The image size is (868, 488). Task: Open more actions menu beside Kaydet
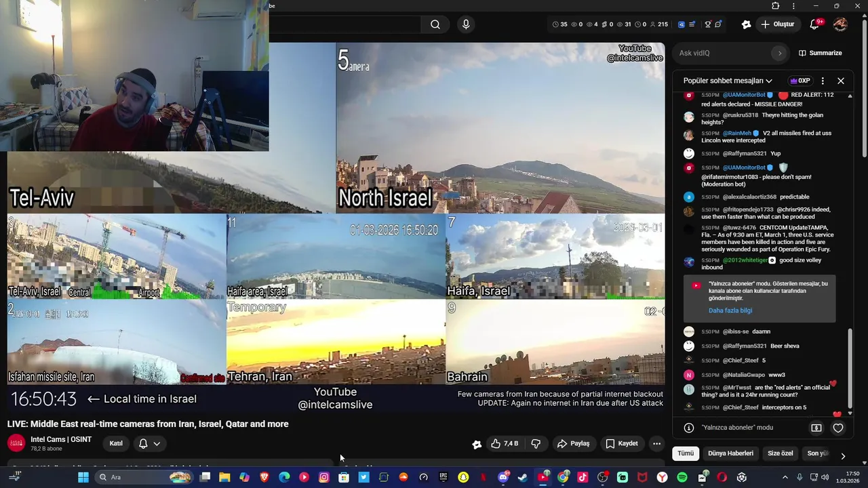coord(656,444)
